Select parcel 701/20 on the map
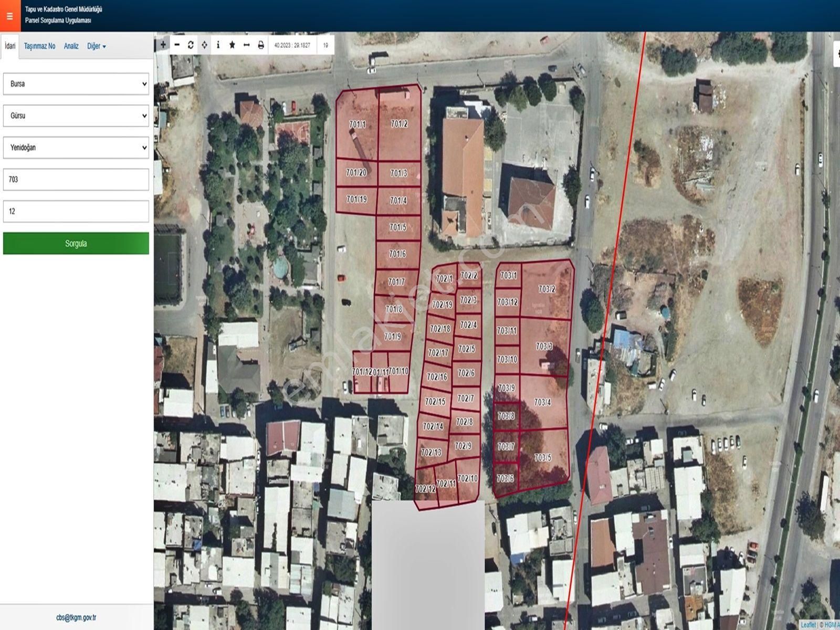Screen dimensions: 840x630 (x=356, y=172)
